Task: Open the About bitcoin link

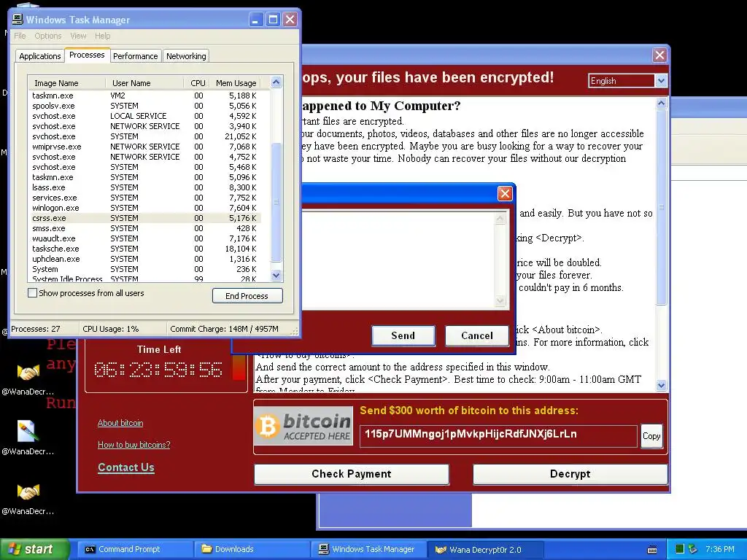Action: (x=120, y=423)
